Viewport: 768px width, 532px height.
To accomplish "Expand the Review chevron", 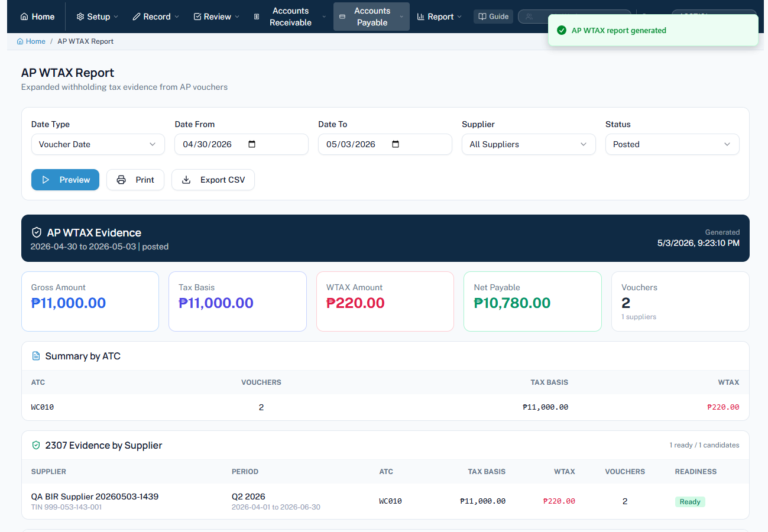I will pos(237,17).
